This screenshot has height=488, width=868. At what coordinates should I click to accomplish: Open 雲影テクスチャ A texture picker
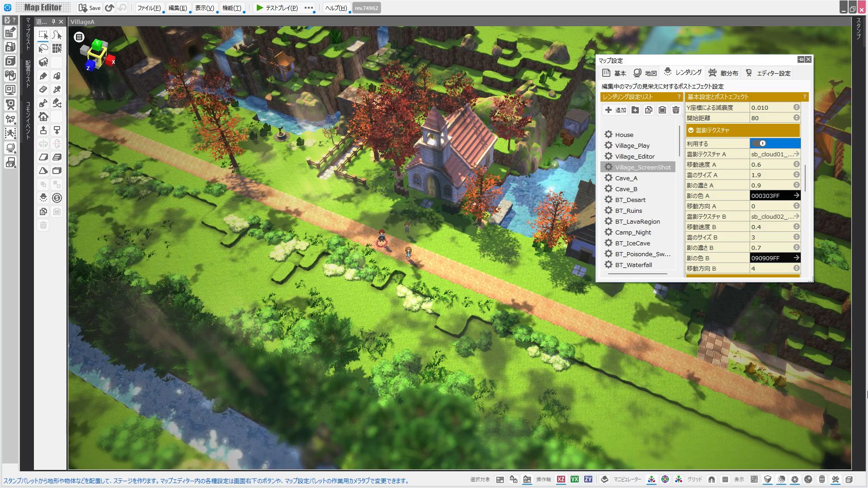click(797, 154)
